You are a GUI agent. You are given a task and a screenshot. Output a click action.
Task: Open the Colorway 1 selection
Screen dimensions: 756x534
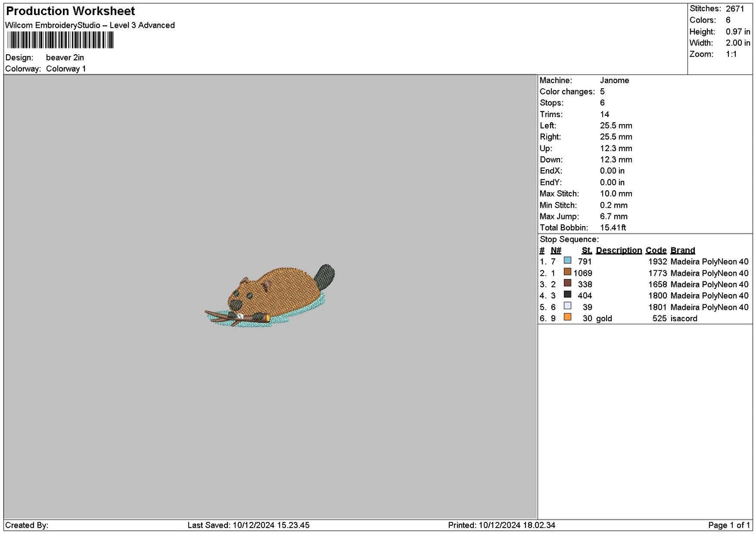point(66,69)
